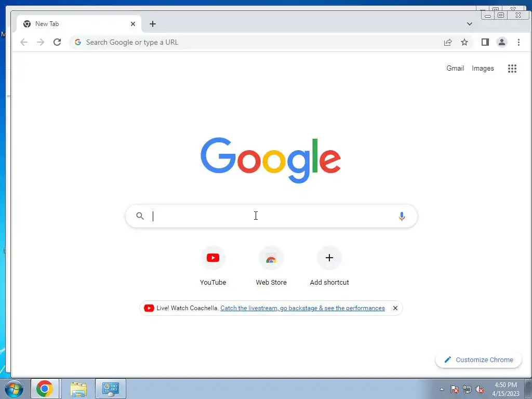Select the New Tab tab

[x=78, y=24]
